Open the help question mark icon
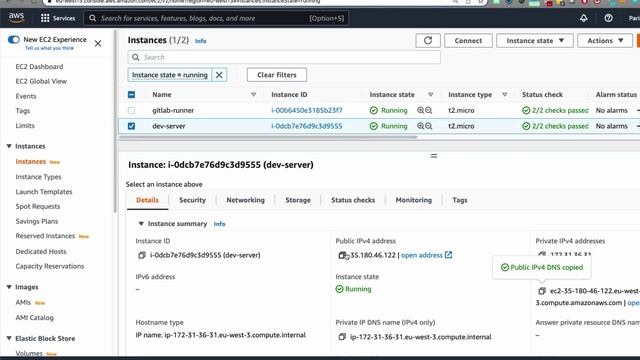This screenshot has width=640, height=360. coord(608,18)
